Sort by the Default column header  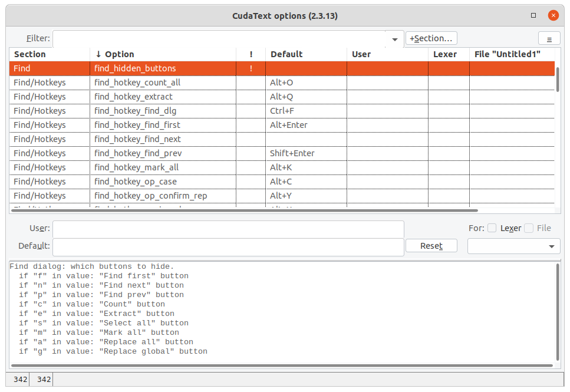(306, 54)
